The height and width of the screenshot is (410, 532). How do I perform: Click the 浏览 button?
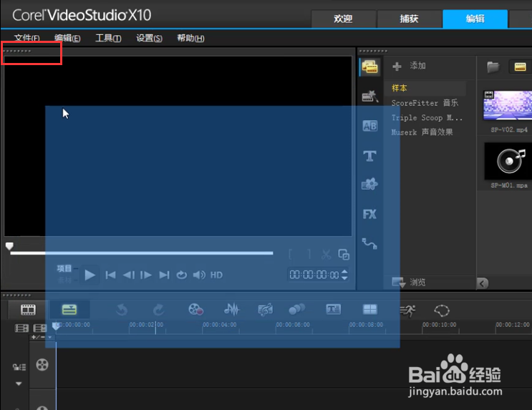(x=409, y=282)
